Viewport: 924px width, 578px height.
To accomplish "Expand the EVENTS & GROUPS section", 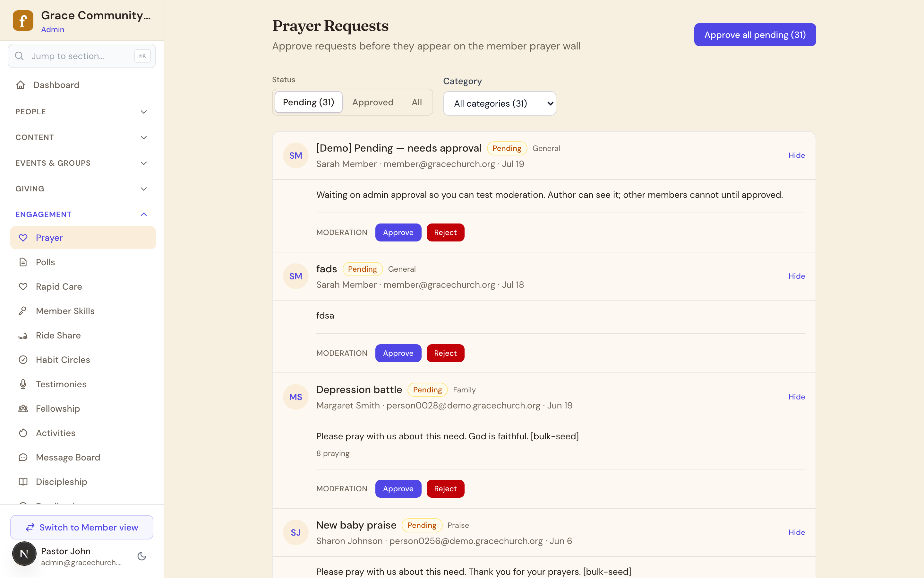I will pos(82,163).
